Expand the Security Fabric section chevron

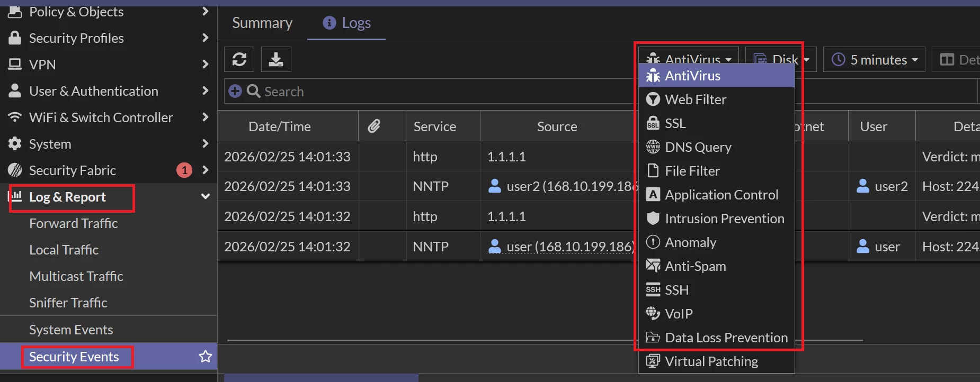(x=205, y=170)
